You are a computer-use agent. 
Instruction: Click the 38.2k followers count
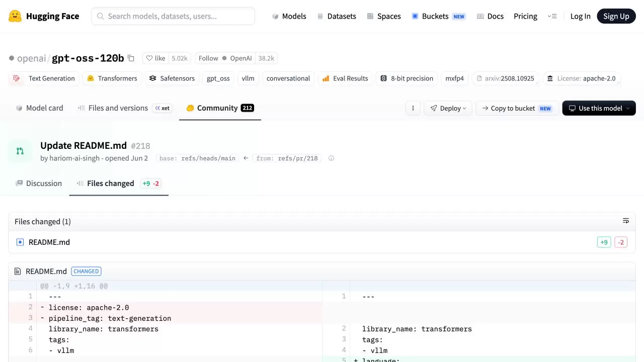coord(266,58)
